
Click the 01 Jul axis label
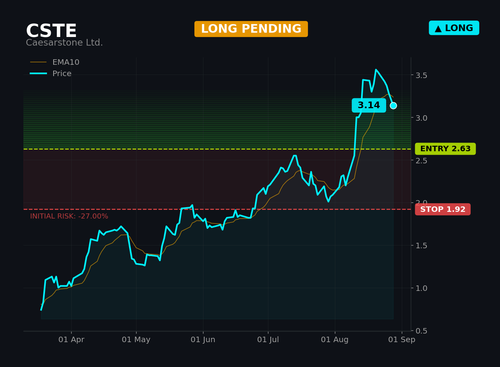coord(268,340)
